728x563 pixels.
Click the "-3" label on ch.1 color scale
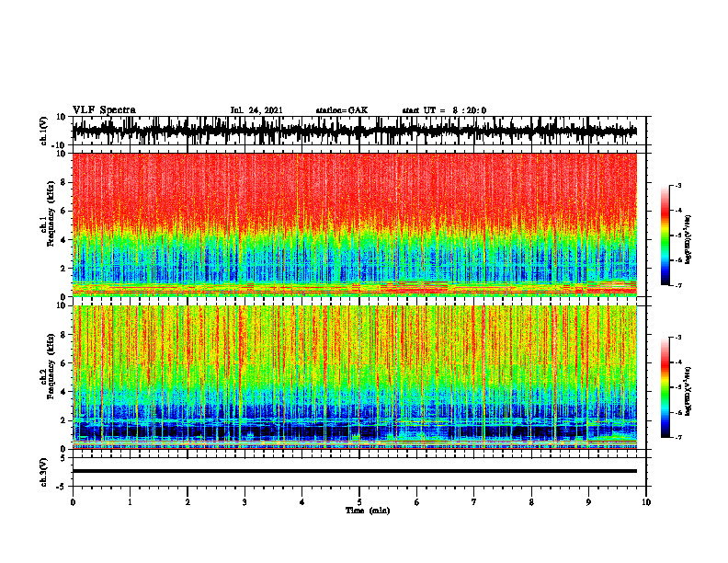pos(678,185)
